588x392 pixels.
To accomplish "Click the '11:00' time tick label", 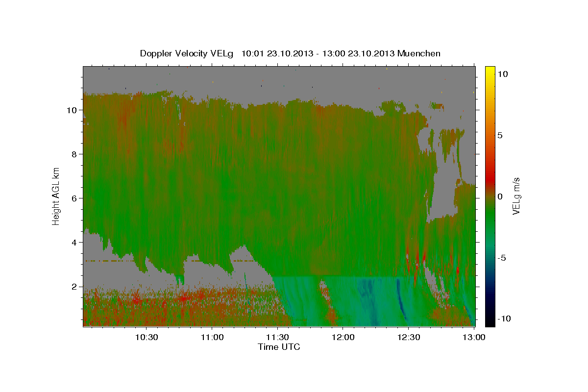I will [212, 337].
